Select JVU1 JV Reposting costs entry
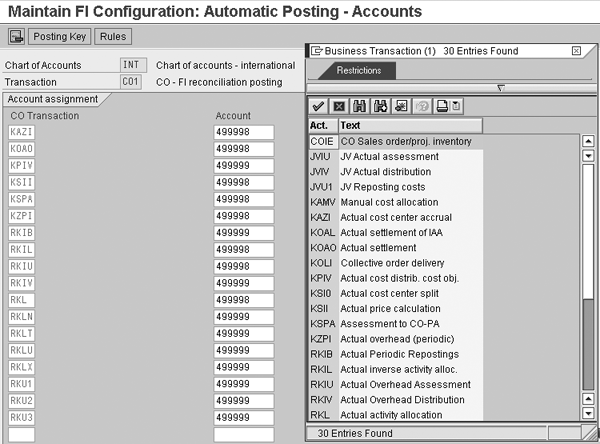This screenshot has height=444, width=600. click(x=396, y=187)
